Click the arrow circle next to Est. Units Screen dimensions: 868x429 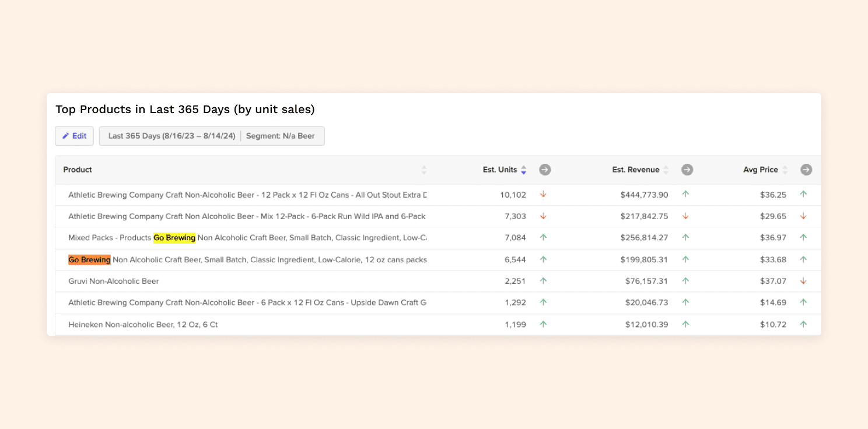coord(545,170)
